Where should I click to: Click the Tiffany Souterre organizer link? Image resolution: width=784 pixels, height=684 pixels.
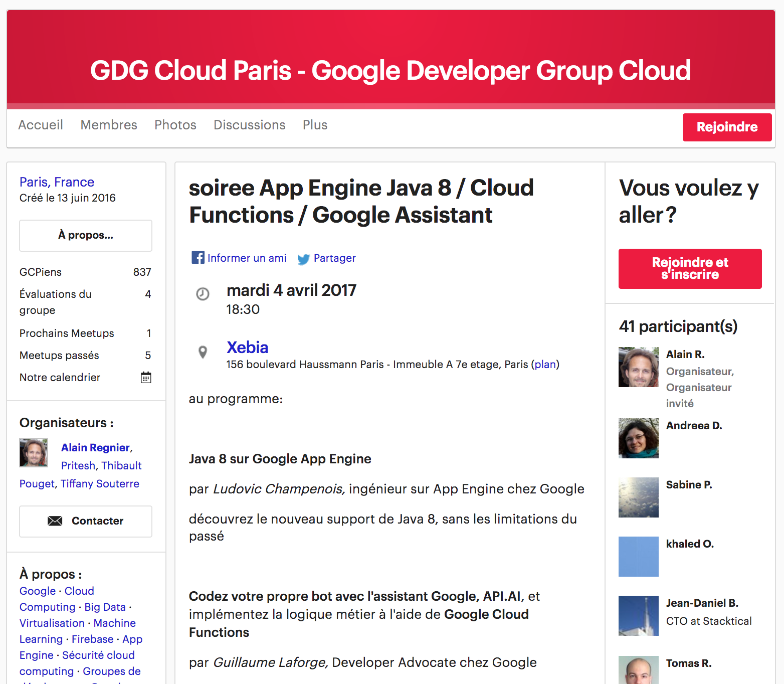(100, 484)
